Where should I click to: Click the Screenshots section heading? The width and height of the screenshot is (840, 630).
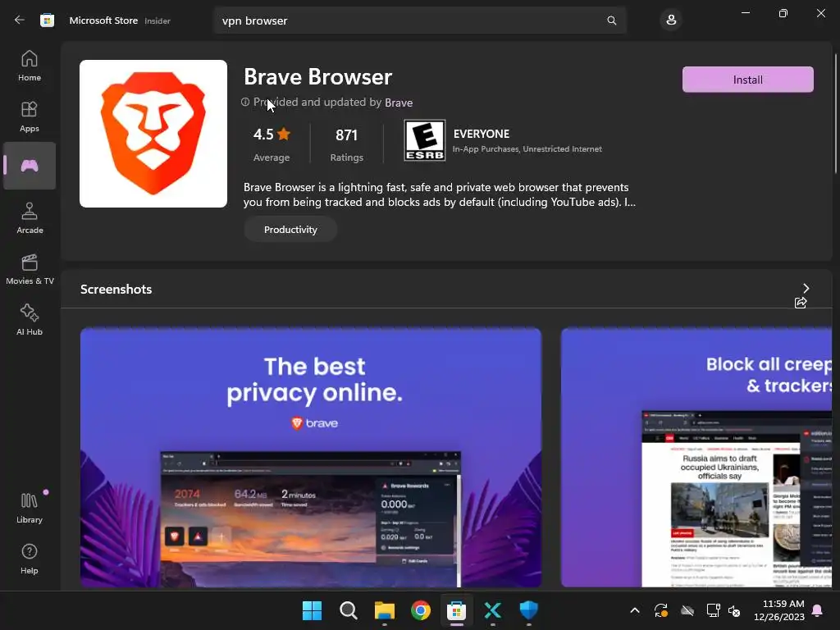[x=116, y=290]
